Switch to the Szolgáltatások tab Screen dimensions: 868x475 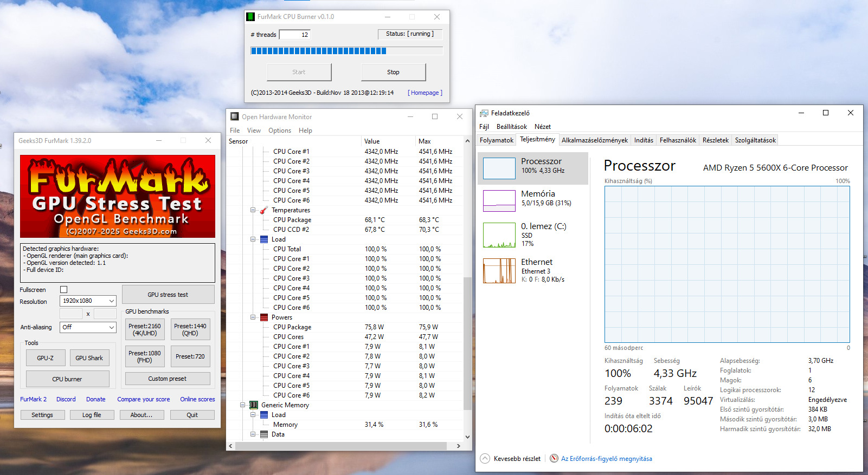pos(755,140)
